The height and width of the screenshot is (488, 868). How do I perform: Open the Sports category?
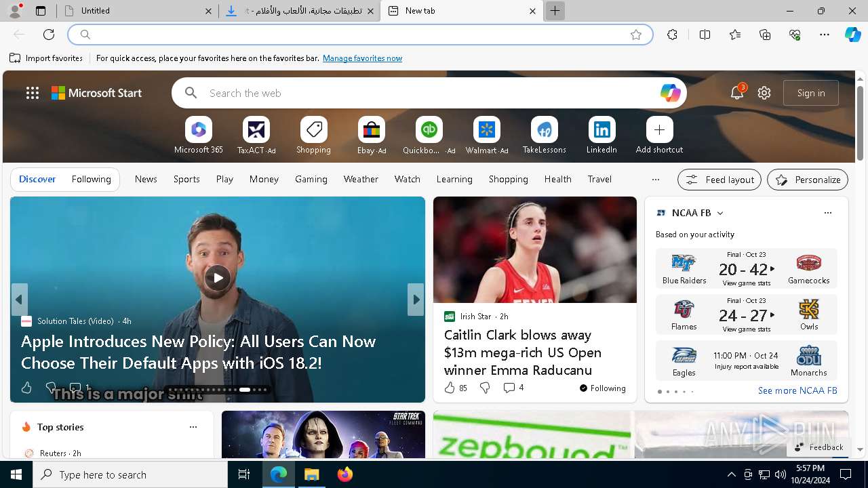click(x=186, y=179)
